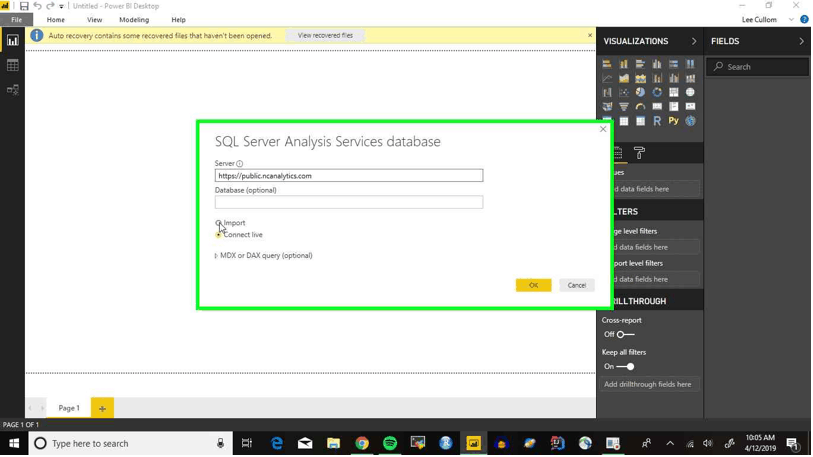
Task: Open the Windows Start menu
Action: tap(14, 444)
